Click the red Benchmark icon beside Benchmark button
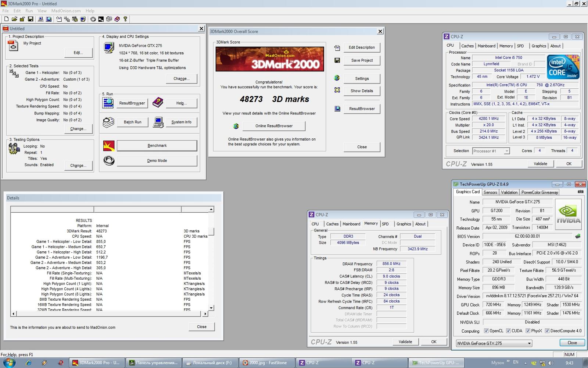 coord(109,146)
